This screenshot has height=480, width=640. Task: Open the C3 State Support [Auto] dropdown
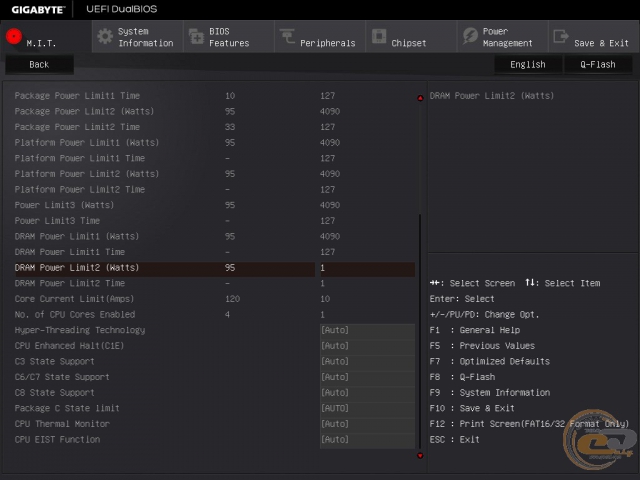(367, 361)
